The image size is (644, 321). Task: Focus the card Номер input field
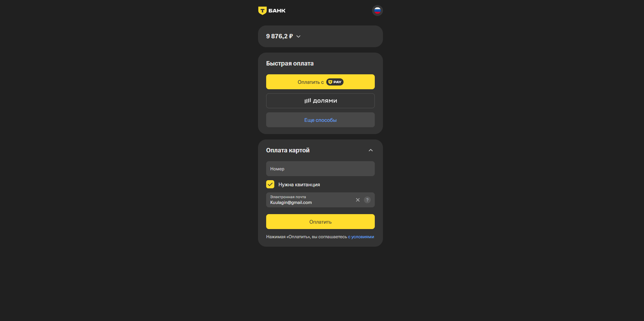point(320,169)
